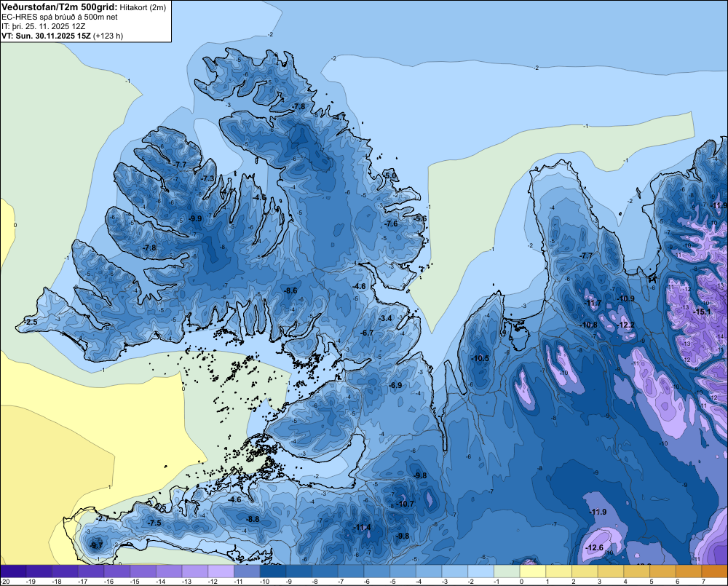
Task: Click legend swatch between -12 and -11
Action: pos(221,571)
